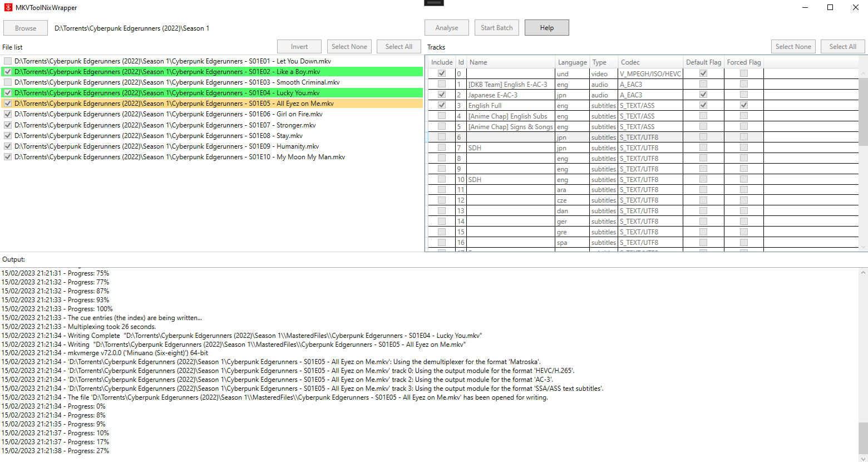Viewport: 868px width, 462px height.
Task: Open the hamburger menu at top center
Action: [x=433, y=3]
